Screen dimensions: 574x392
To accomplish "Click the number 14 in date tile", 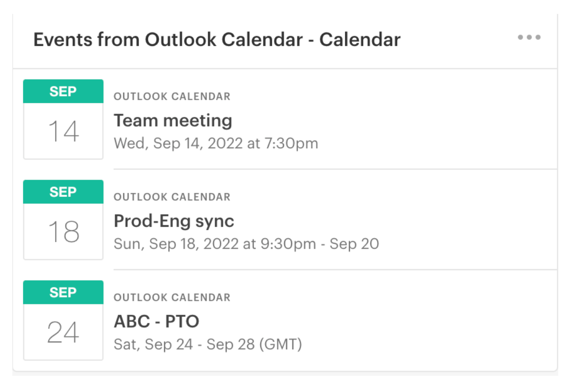I will pyautogui.click(x=63, y=132).
